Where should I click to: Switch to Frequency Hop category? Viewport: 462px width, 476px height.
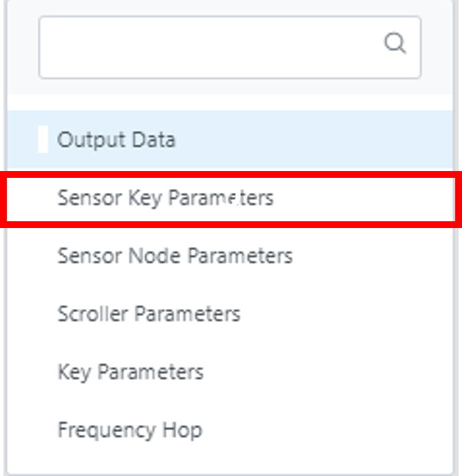(x=129, y=431)
